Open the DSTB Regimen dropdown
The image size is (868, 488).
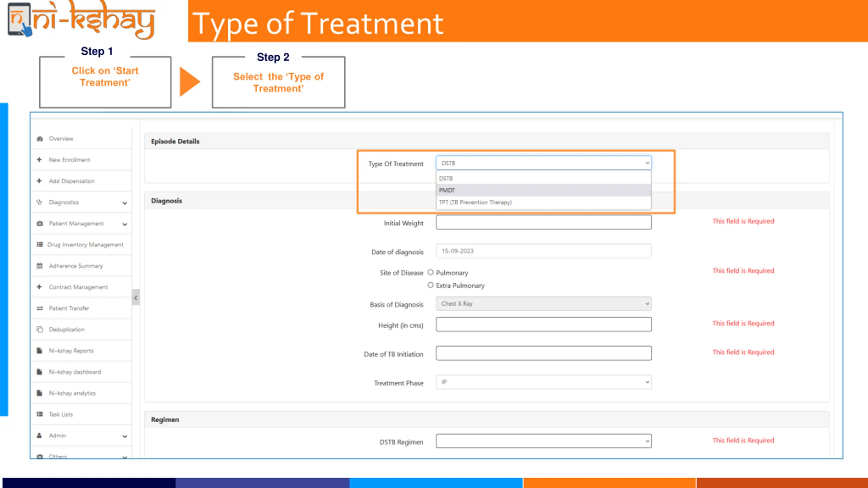click(543, 441)
